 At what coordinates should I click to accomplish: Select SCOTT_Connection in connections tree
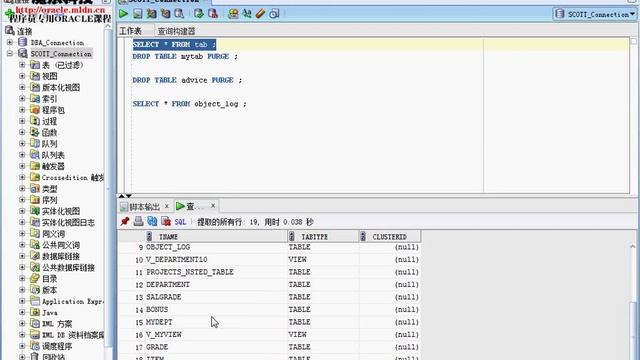click(x=61, y=54)
